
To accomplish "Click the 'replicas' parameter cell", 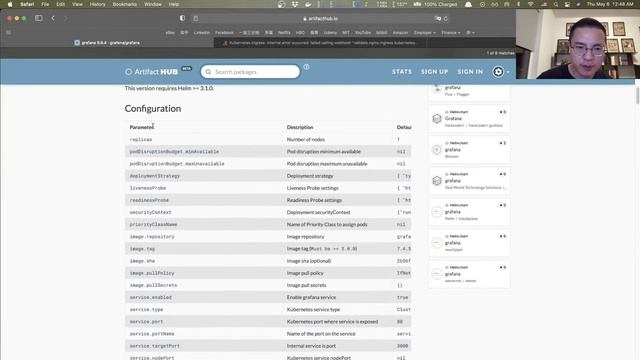I will point(141,140).
